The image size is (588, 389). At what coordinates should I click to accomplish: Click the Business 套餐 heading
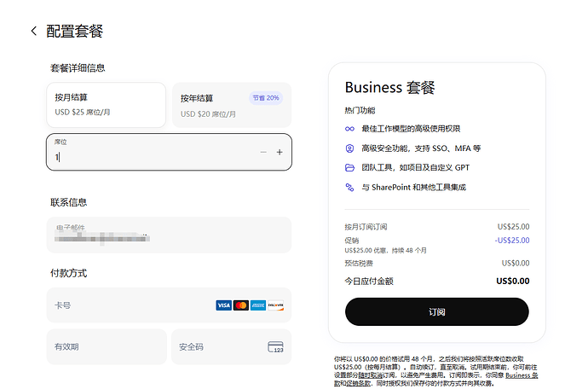click(390, 88)
